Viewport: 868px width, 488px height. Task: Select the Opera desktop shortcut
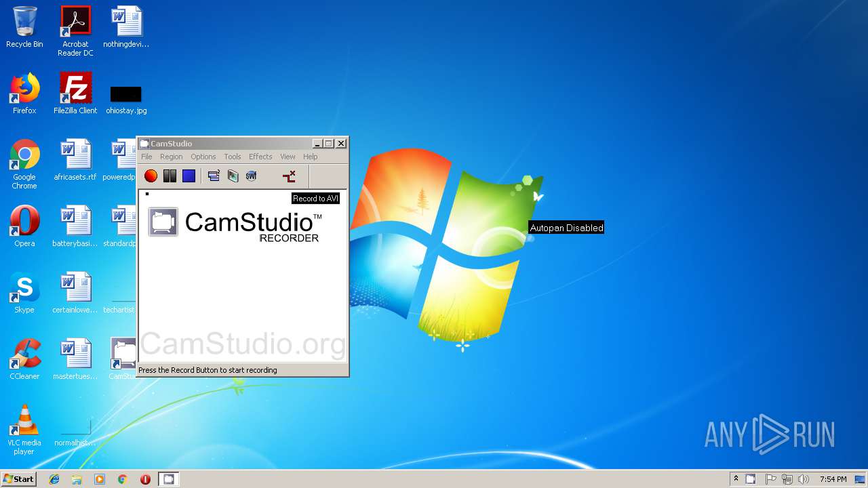tap(24, 227)
